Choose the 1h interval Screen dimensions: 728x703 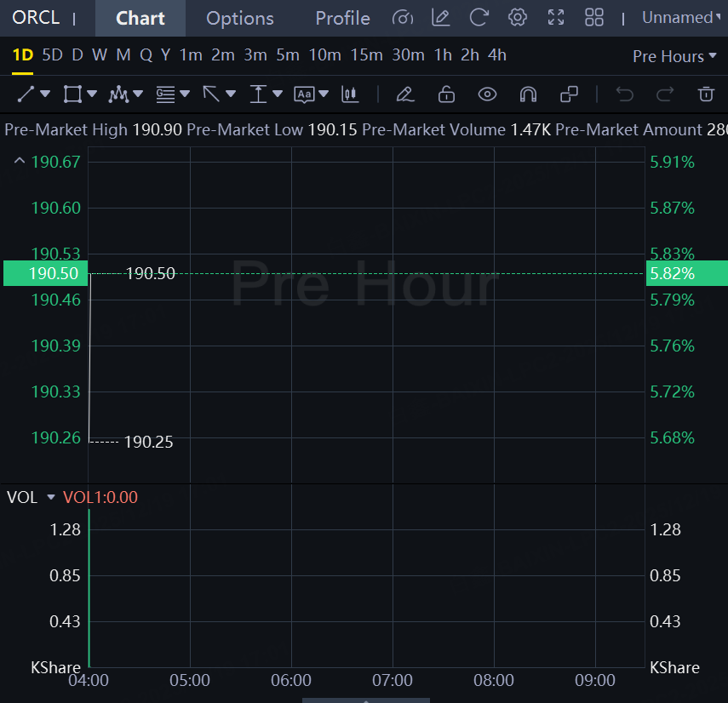pos(443,55)
